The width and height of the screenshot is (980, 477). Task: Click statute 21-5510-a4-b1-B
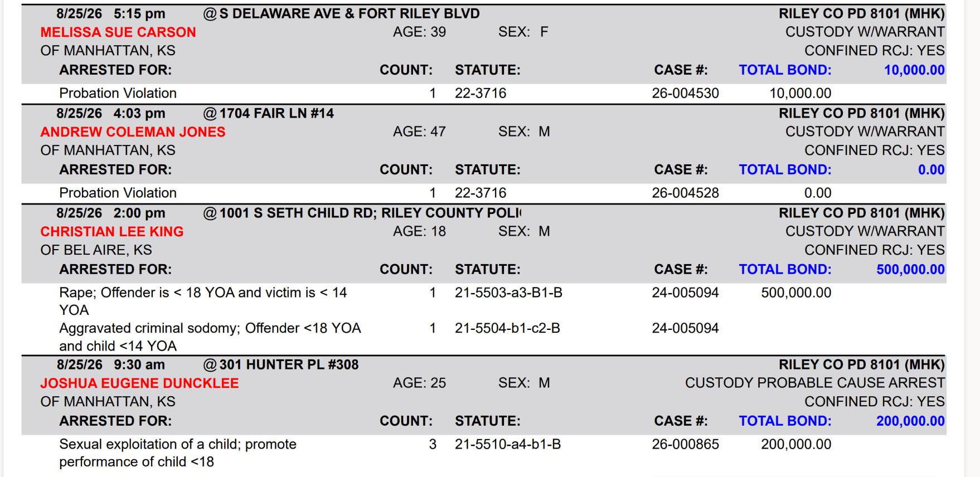[x=508, y=444]
